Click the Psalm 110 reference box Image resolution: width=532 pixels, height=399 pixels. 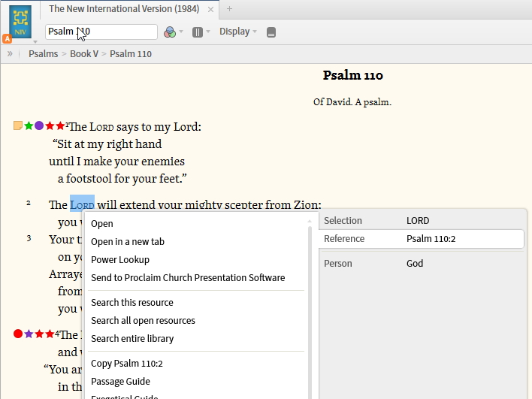[101, 32]
